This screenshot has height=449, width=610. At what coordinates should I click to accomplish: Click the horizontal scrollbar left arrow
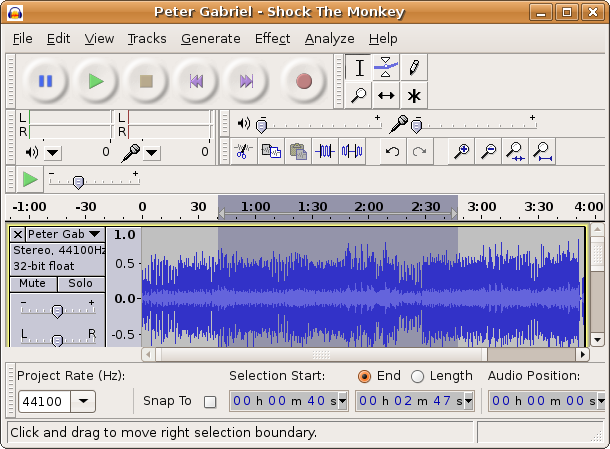(x=148, y=354)
